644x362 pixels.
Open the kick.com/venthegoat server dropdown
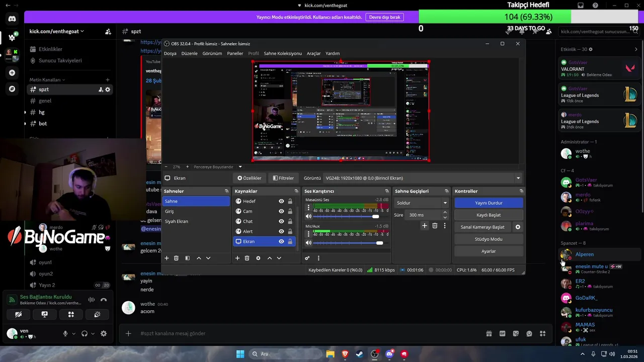click(56, 31)
